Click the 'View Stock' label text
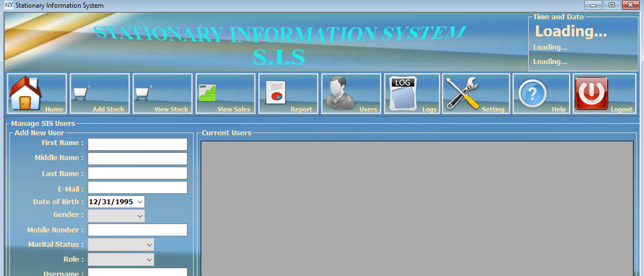 click(x=171, y=109)
